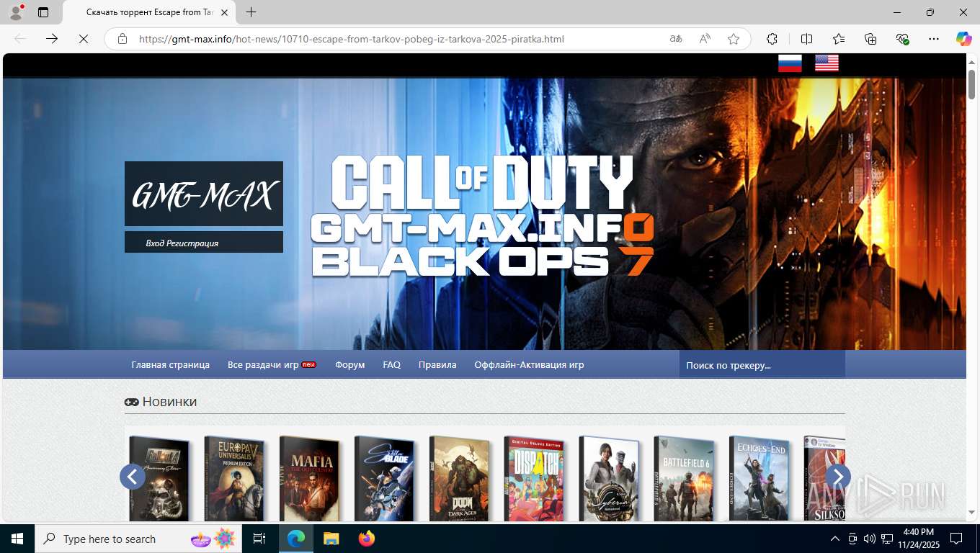Go forward to next page
This screenshot has width=980, height=553.
pyautogui.click(x=52, y=39)
